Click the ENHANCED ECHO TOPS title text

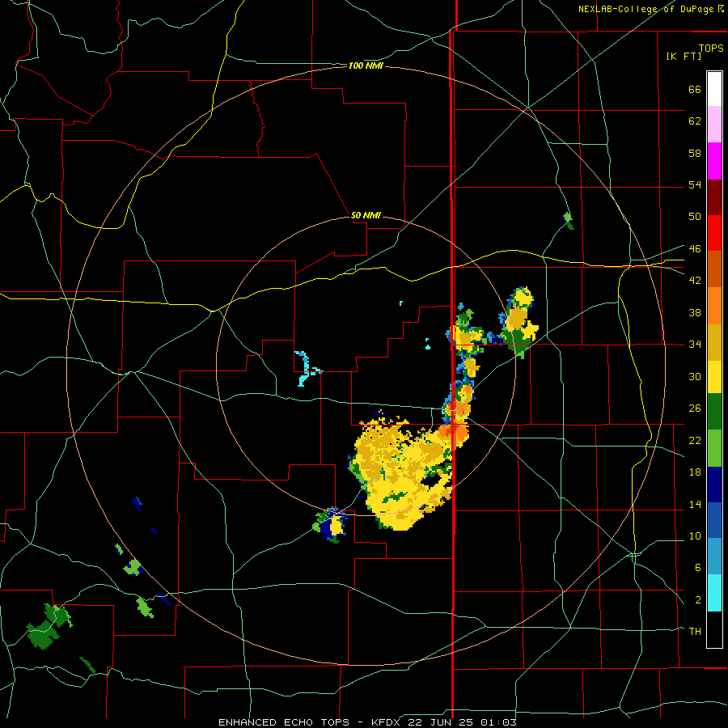[284, 722]
